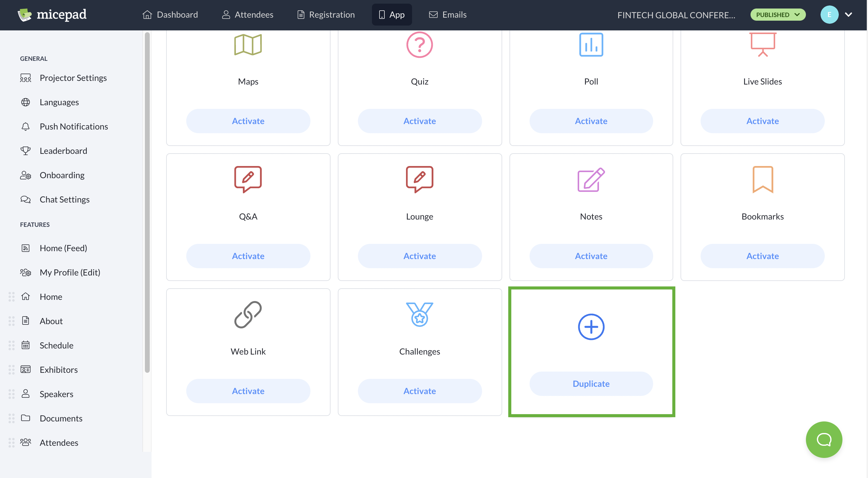This screenshot has width=868, height=478.
Task: Expand the user account chevron menu
Action: (x=848, y=15)
